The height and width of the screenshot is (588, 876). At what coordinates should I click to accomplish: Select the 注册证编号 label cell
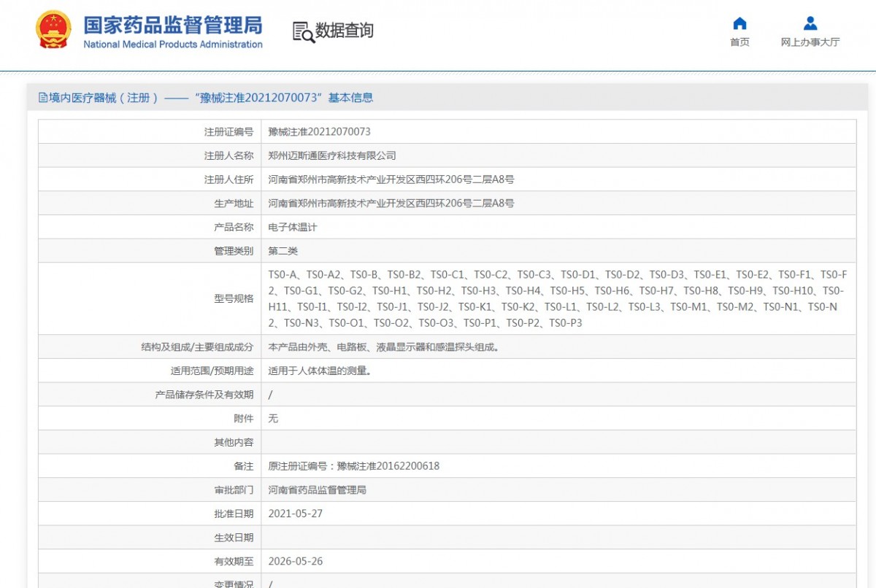click(150, 132)
